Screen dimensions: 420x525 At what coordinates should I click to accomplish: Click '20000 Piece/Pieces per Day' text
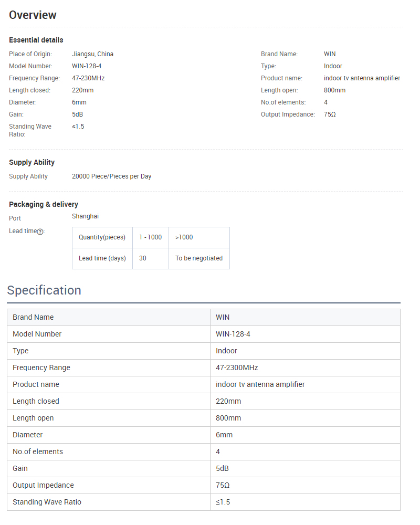pos(111,176)
